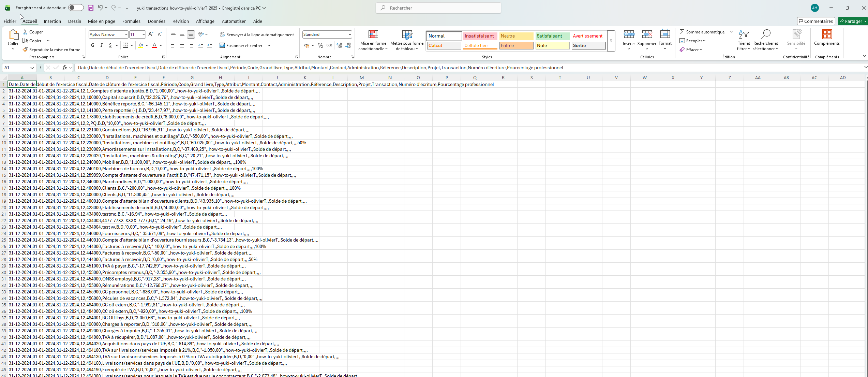Toggle underline formatting
The image size is (868, 377).
[110, 45]
